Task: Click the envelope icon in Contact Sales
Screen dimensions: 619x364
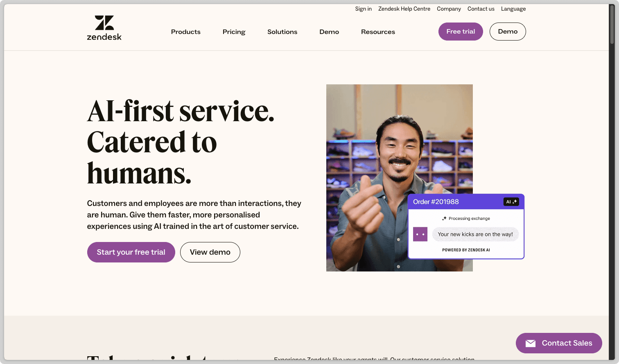Action: point(531,343)
